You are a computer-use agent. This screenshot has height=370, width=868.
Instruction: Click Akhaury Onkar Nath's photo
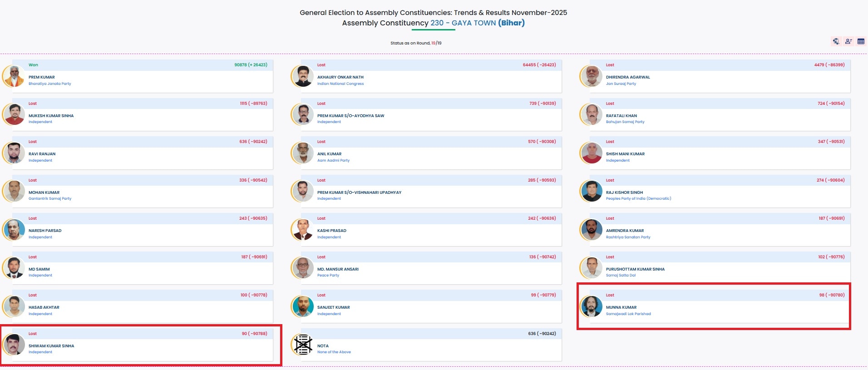pyautogui.click(x=303, y=76)
